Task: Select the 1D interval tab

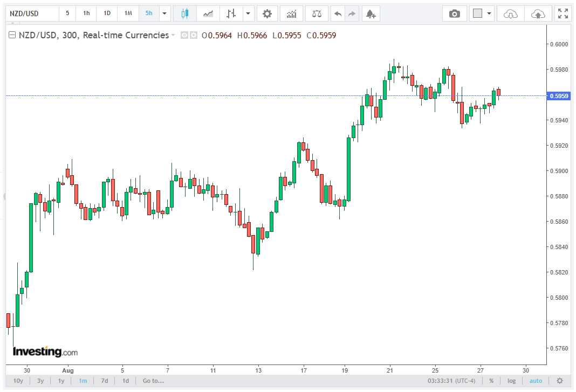Action: (107, 13)
